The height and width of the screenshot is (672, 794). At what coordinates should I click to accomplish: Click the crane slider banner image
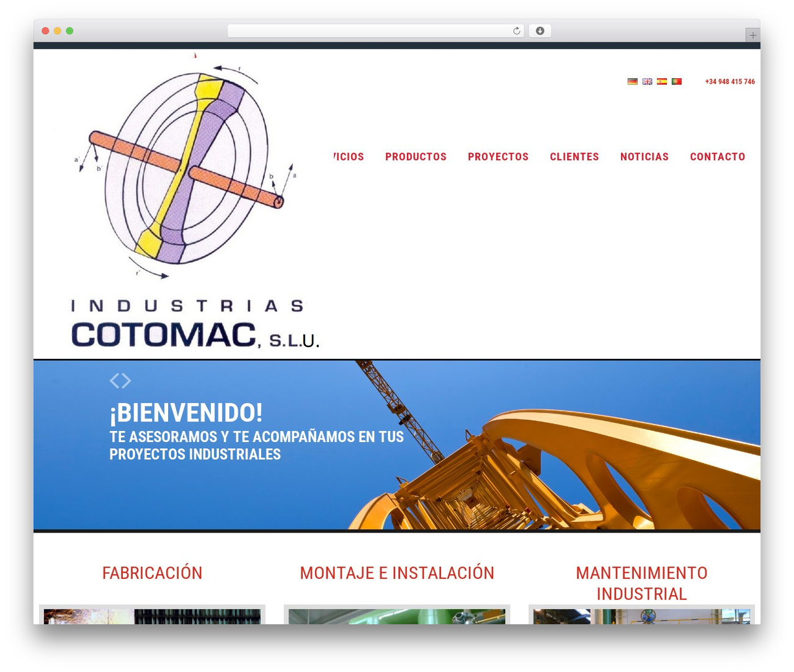[397, 445]
